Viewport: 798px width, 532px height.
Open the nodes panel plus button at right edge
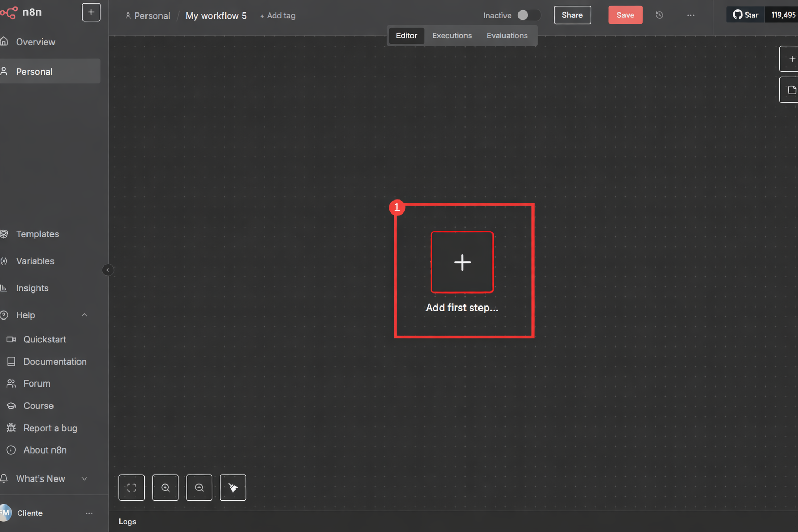pos(791,59)
